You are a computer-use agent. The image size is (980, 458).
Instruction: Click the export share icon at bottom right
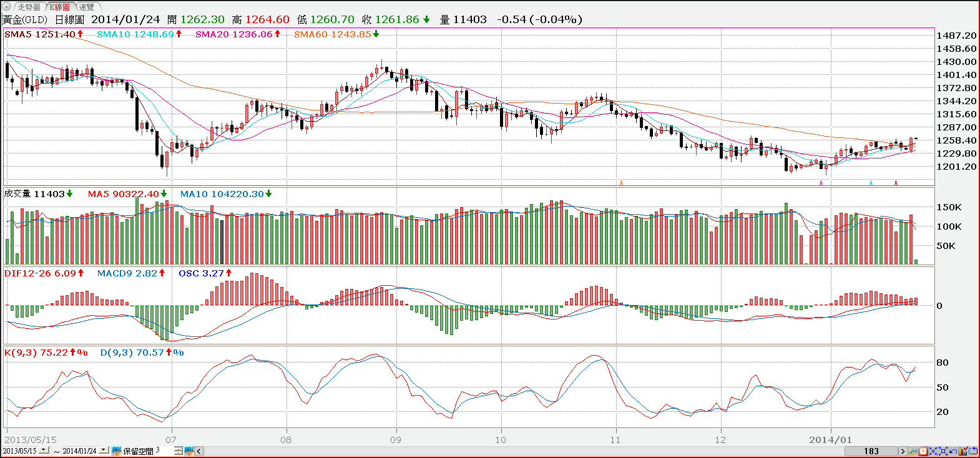(x=973, y=451)
